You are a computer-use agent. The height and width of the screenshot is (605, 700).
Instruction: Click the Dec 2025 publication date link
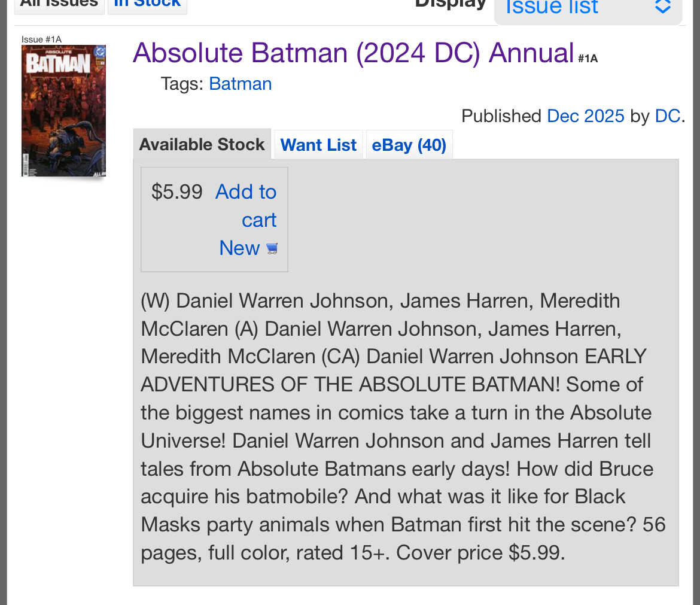585,115
